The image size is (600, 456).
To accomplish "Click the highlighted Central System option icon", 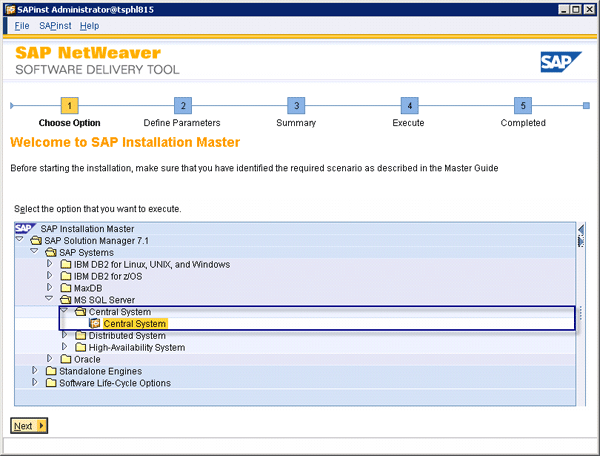I will click(x=95, y=324).
